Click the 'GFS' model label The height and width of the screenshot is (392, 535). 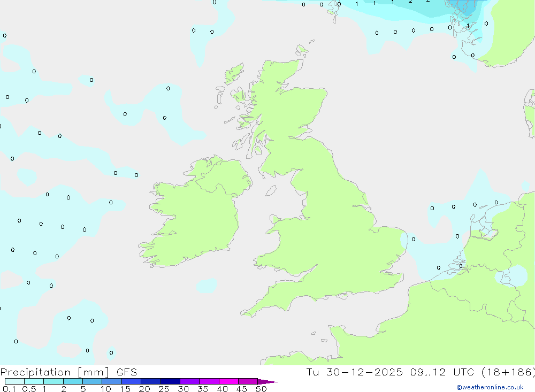coord(127,372)
